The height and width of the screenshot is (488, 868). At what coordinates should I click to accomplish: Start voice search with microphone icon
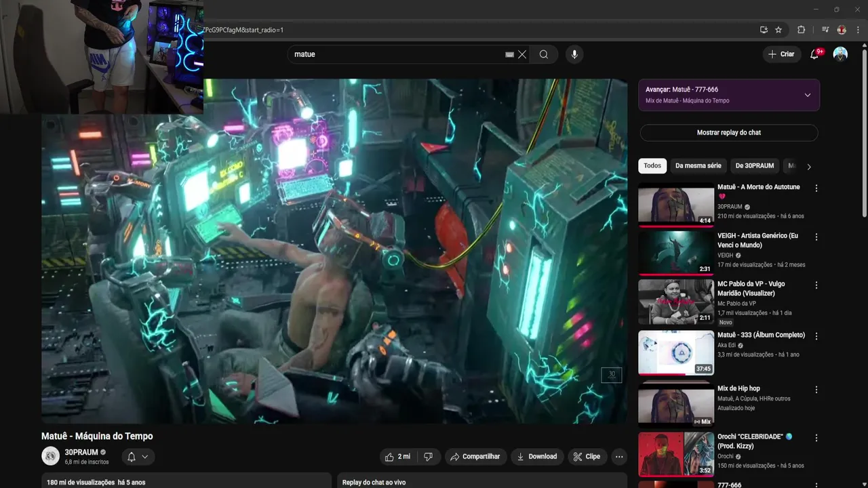[574, 54]
